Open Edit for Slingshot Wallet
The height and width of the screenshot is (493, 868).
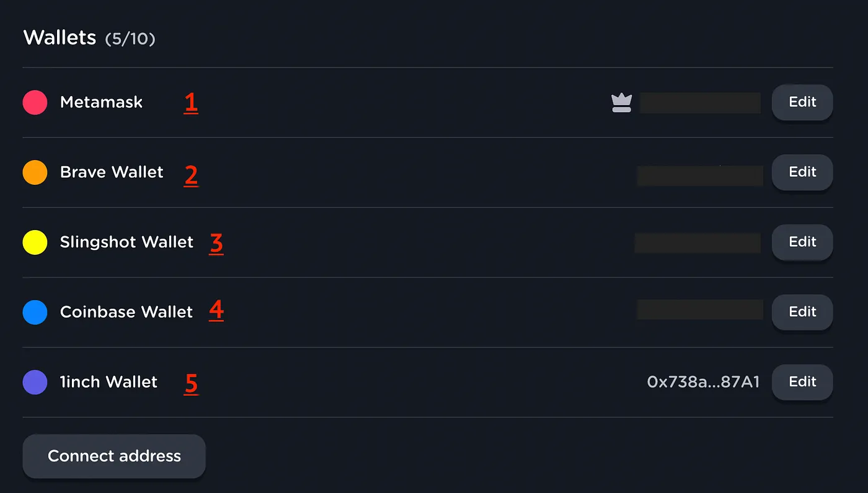802,242
